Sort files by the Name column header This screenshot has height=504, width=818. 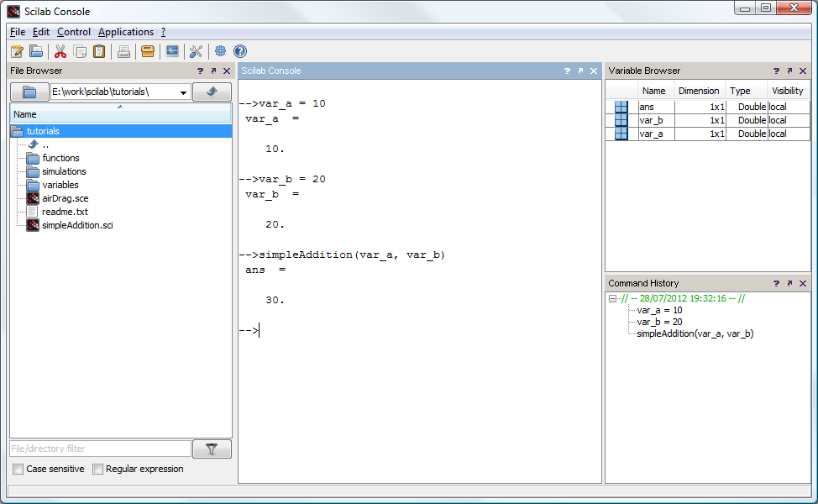click(x=120, y=114)
